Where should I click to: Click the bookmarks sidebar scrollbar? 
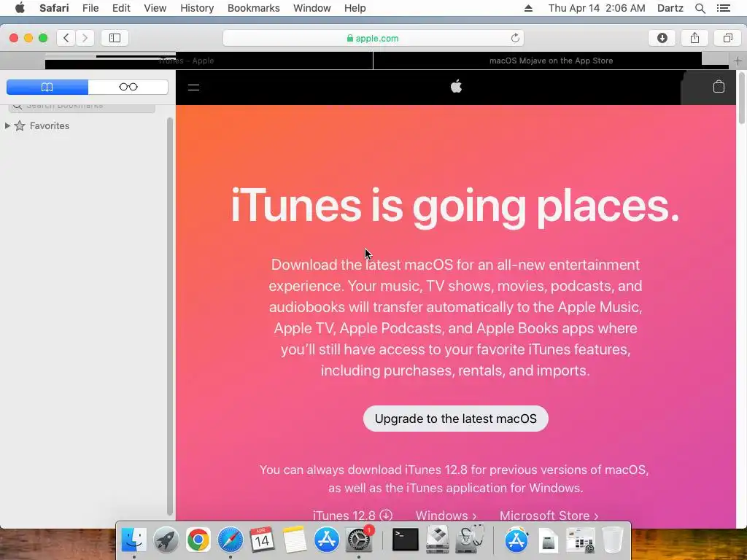pos(170,316)
